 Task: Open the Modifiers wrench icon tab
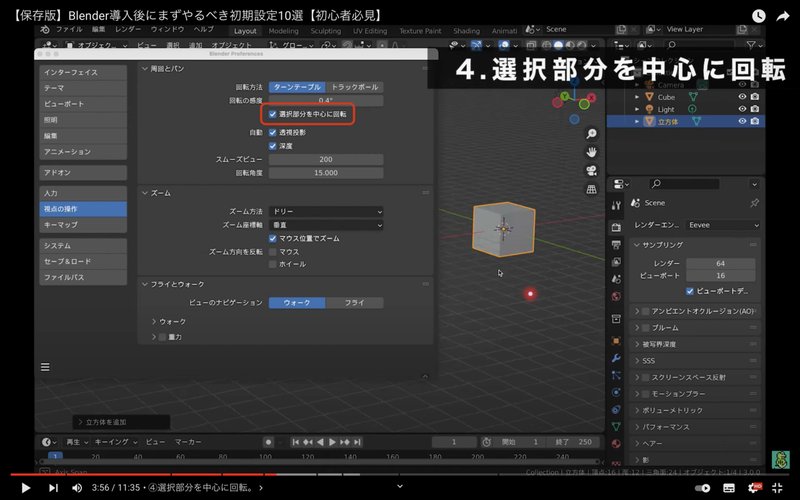pos(616,358)
